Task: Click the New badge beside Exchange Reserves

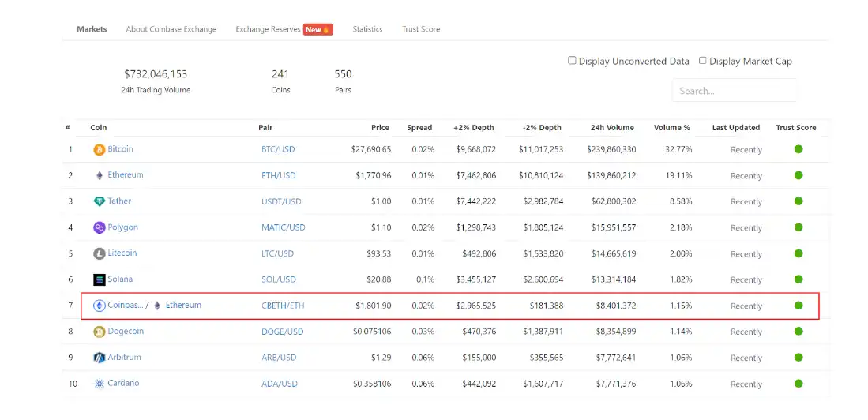Action: 318,29
